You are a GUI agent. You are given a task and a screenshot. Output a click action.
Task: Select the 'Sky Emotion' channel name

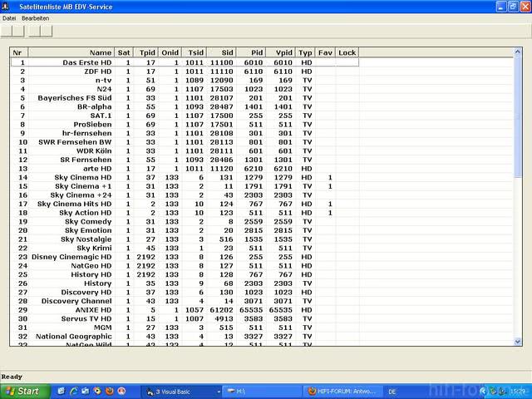click(88, 230)
